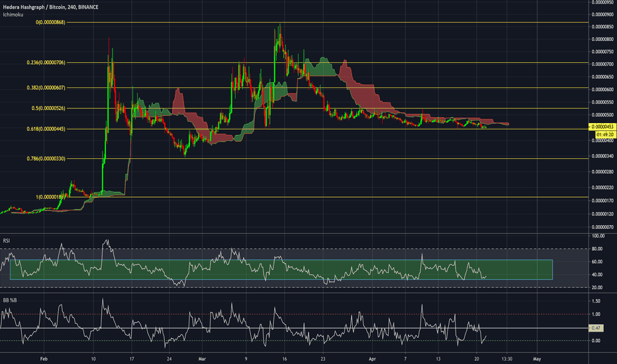Click the Apr date on time axis
The width and height of the screenshot is (617, 364).
pos(372,359)
